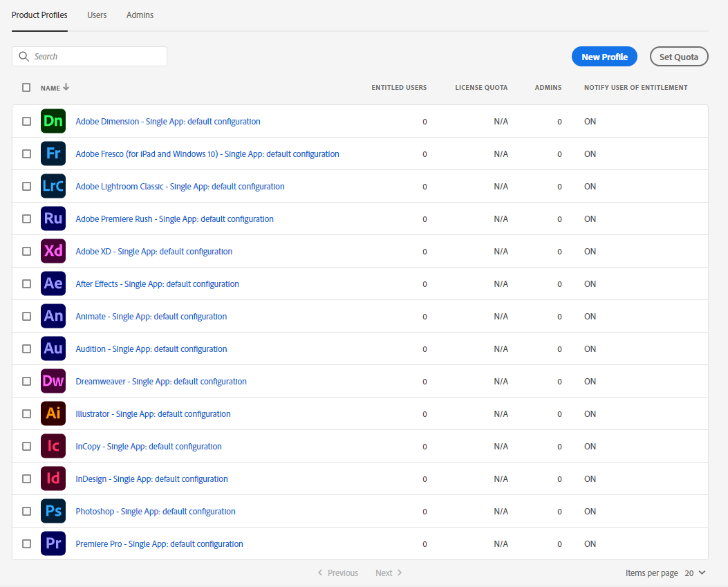Open Adobe XD profile link
This screenshot has height=587, width=728.
(154, 251)
